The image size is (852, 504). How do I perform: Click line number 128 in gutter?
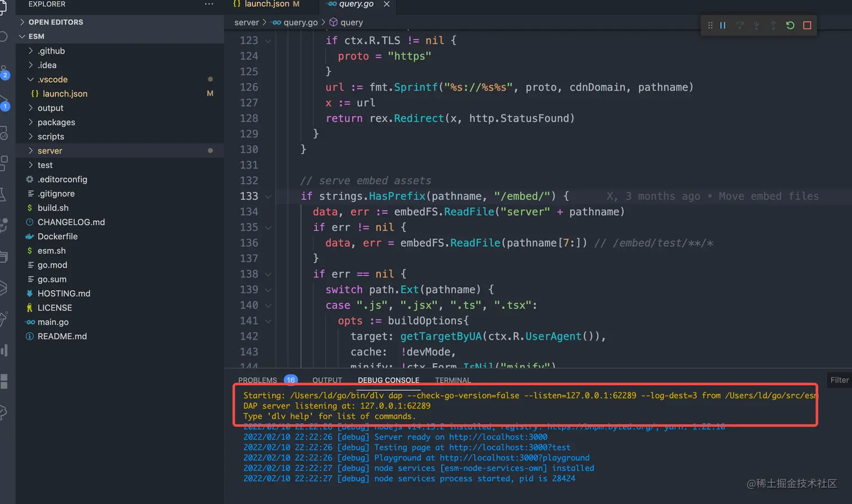249,118
